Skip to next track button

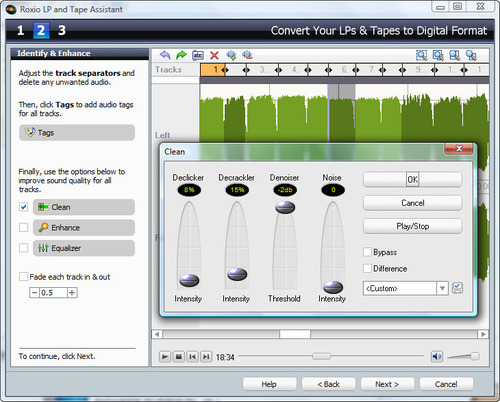[x=206, y=357]
